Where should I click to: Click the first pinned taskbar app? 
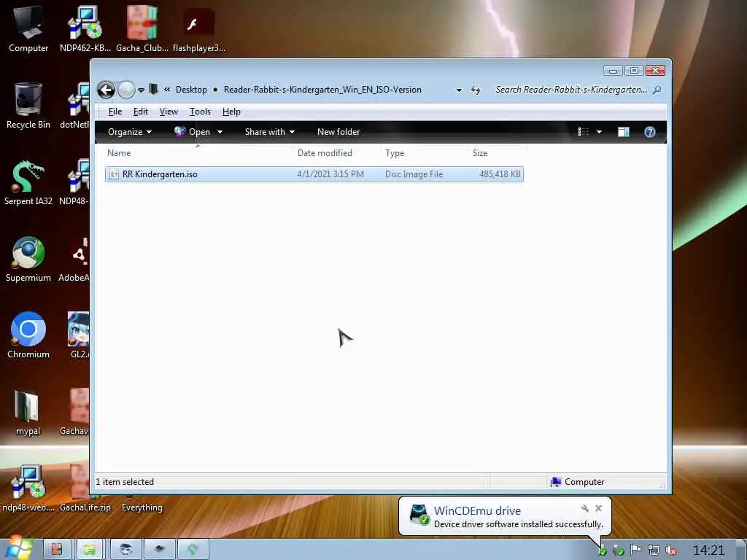[57, 549]
